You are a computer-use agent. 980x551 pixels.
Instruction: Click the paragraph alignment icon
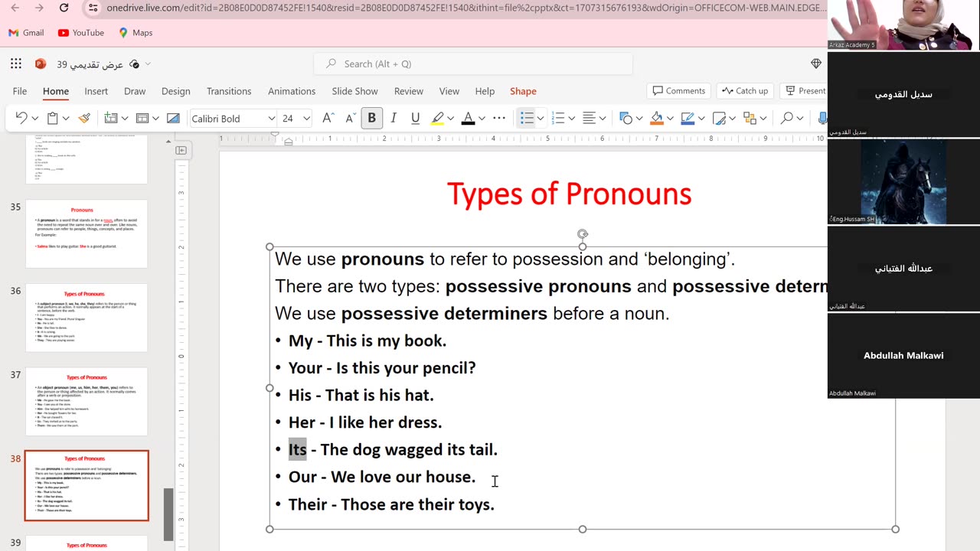[x=590, y=119]
